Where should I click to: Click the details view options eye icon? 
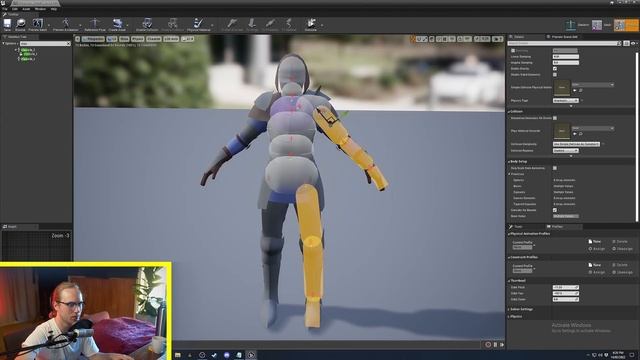633,43
